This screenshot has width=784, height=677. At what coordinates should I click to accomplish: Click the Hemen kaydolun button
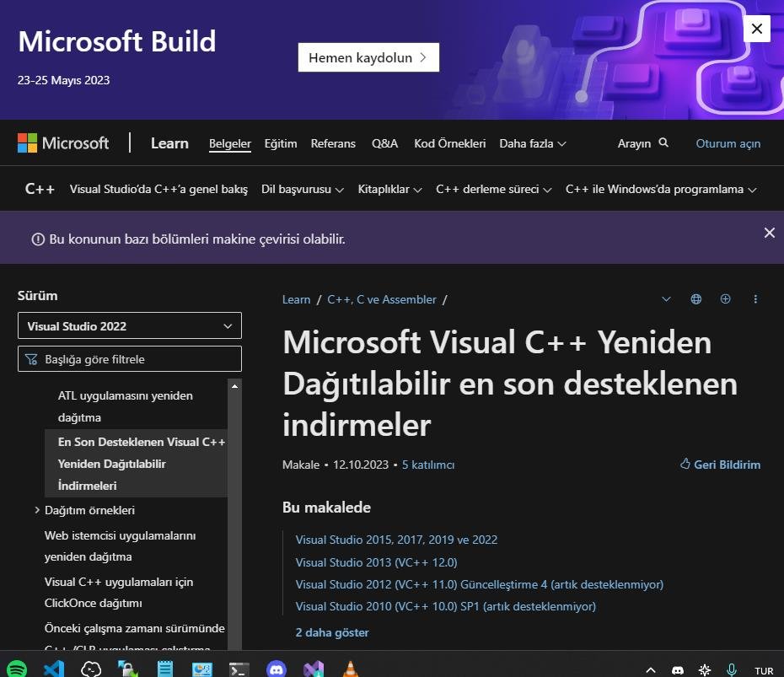point(368,57)
